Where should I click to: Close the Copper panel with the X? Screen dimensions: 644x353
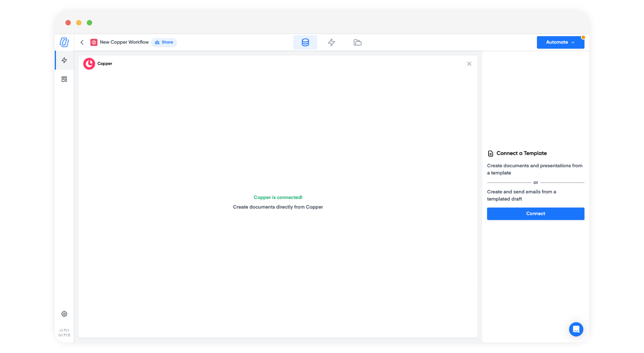(469, 64)
